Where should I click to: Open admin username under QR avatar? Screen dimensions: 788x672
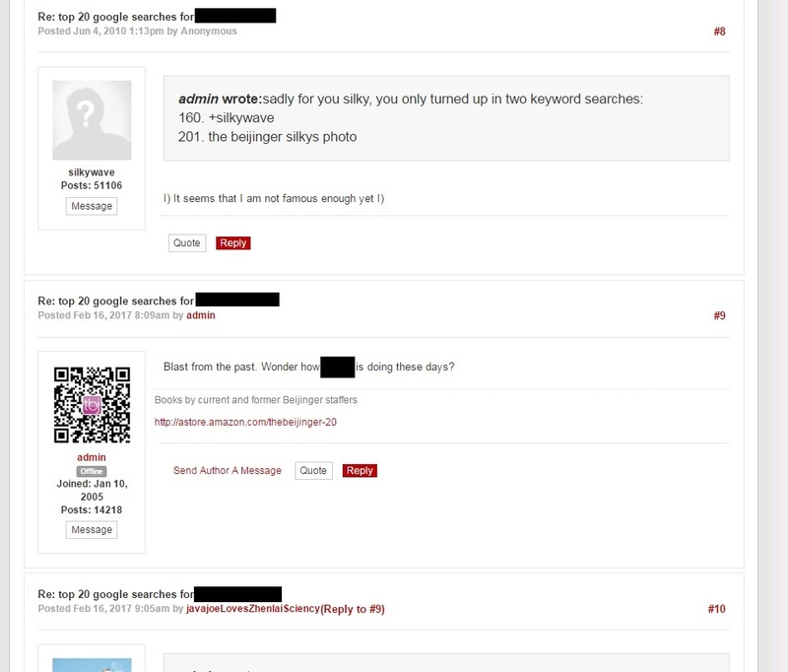[x=92, y=457]
